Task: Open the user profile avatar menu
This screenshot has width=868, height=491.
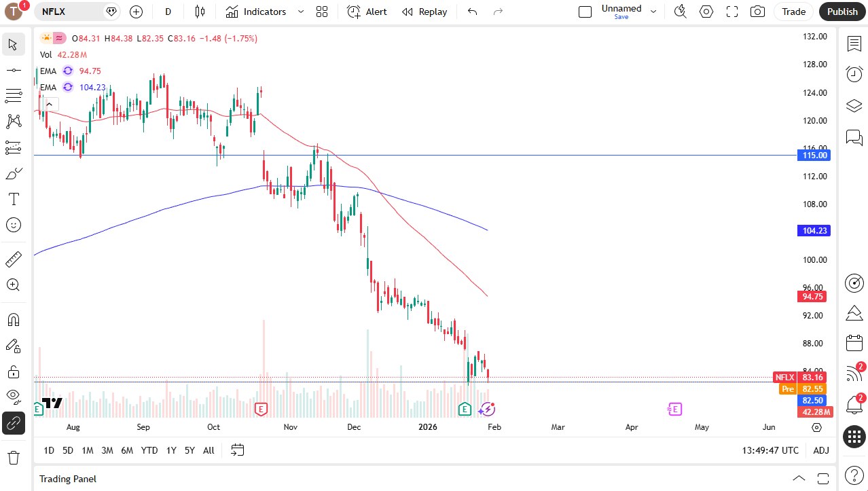Action: 14,11
